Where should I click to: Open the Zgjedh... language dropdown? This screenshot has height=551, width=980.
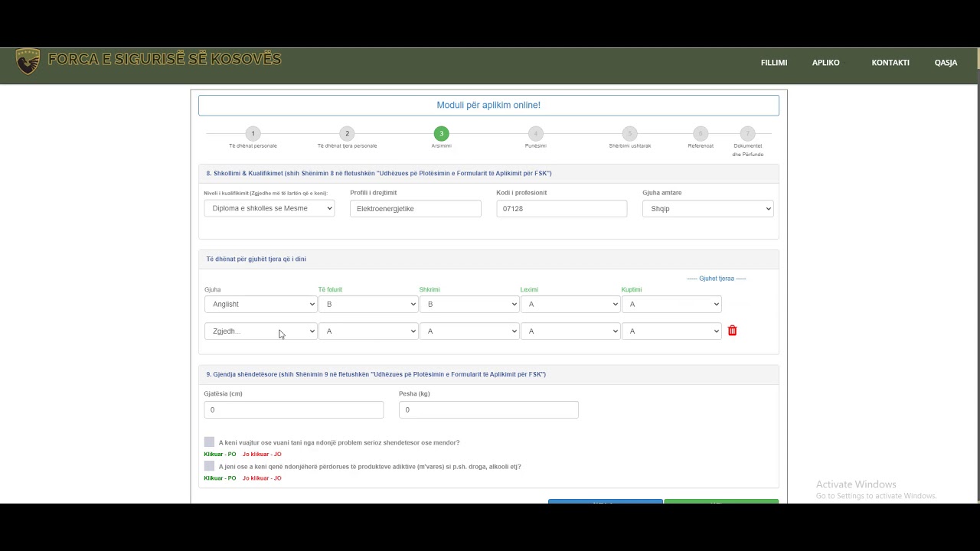260,331
